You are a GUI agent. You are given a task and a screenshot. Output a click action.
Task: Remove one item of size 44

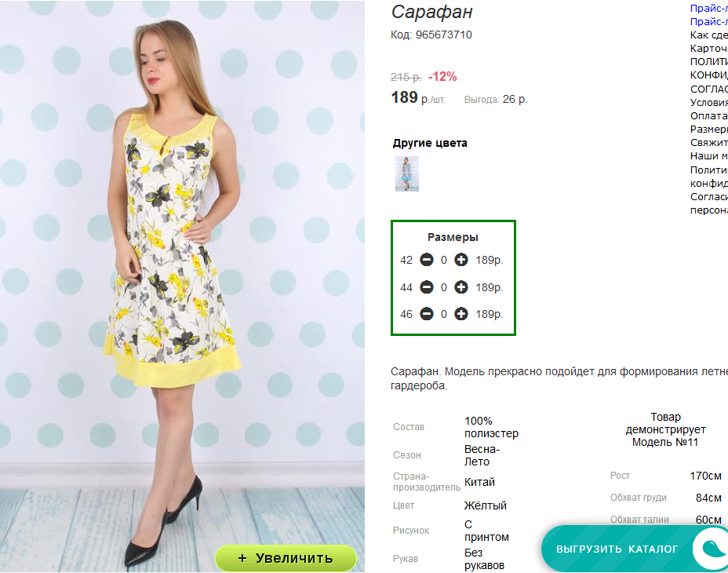click(427, 287)
